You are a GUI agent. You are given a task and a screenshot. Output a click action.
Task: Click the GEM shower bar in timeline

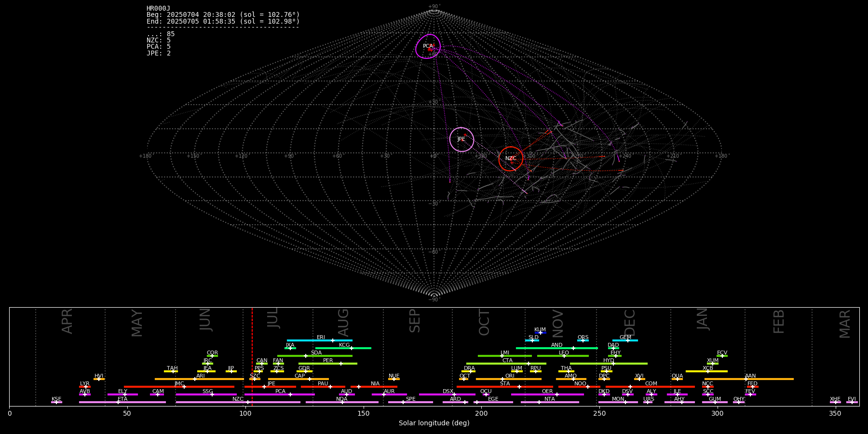pyautogui.click(x=625, y=340)
